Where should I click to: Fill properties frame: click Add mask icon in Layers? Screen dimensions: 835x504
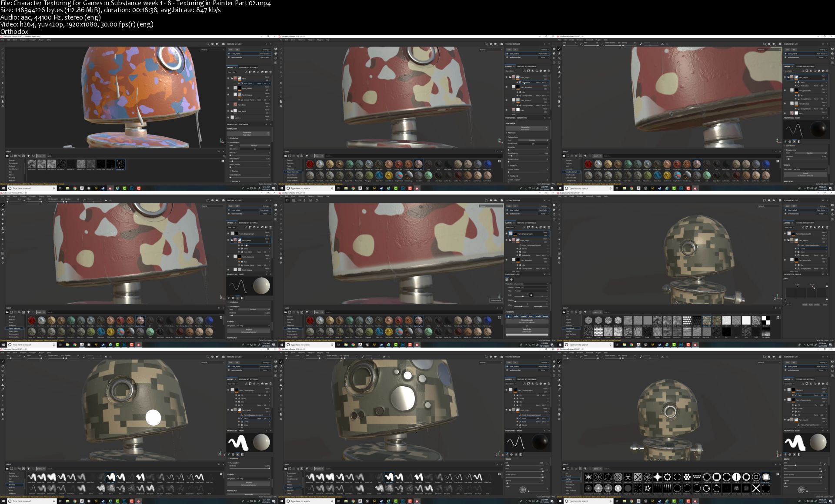[528, 227]
